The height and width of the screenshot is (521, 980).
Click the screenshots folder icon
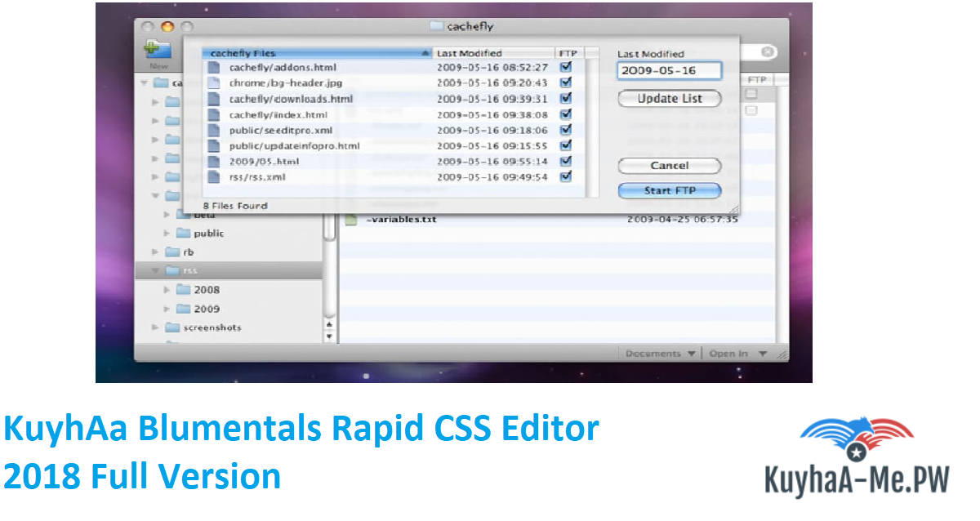coord(172,327)
